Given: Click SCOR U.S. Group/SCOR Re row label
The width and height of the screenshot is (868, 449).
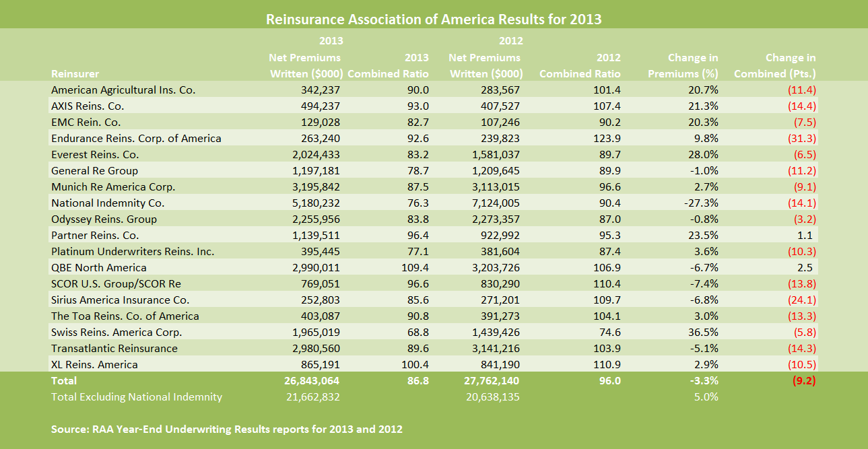Looking at the screenshot, I should tap(116, 283).
